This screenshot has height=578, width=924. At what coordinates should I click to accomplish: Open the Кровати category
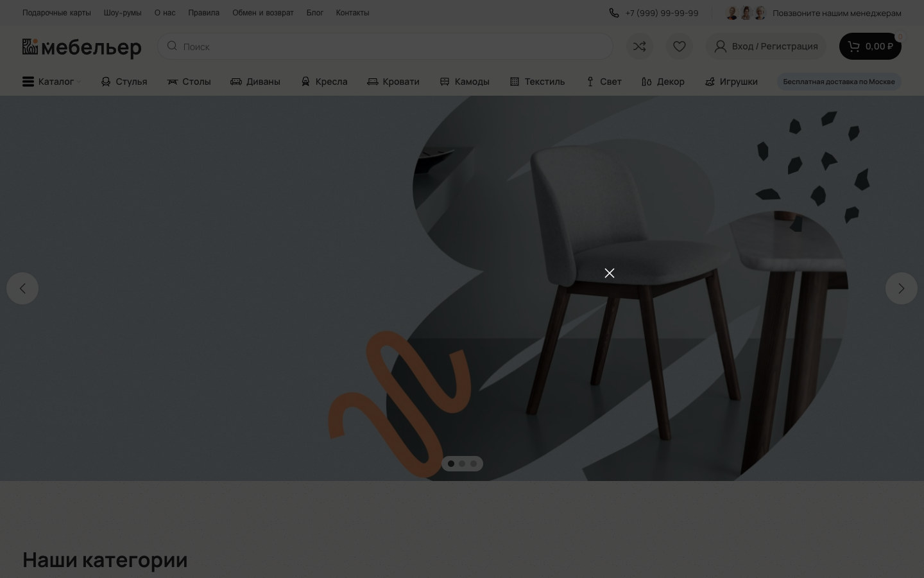[x=393, y=82]
